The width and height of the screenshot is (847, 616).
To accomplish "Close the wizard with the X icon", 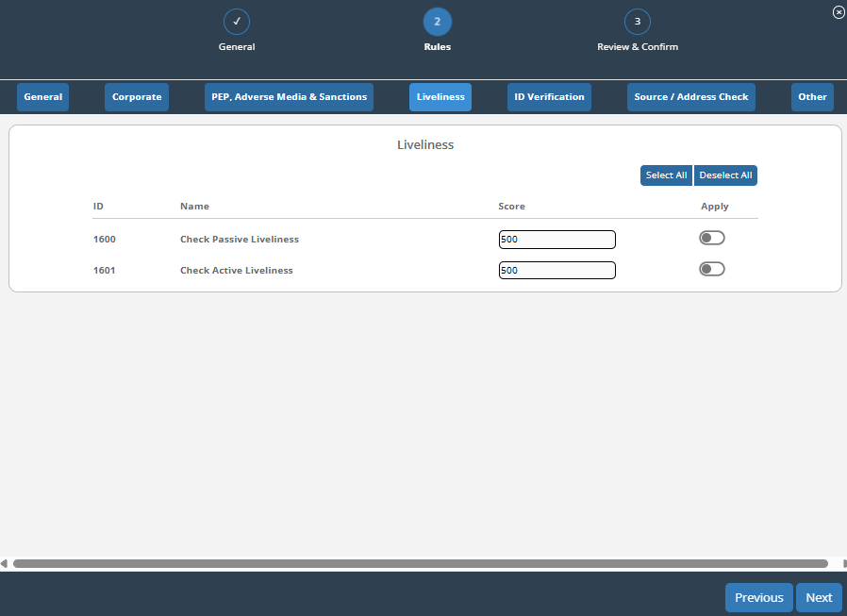I will (x=839, y=12).
